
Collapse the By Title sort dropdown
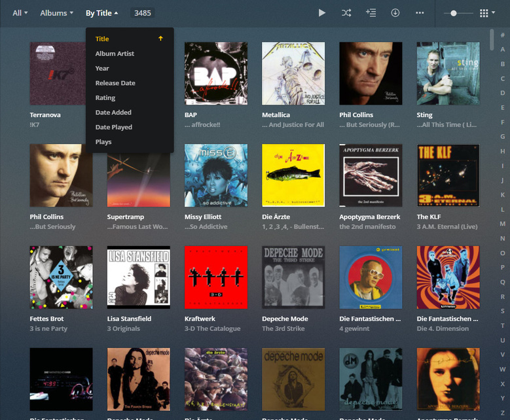102,13
